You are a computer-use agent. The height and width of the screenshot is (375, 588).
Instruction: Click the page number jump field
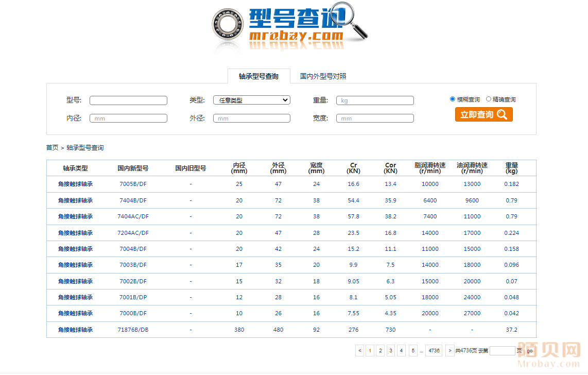coord(502,351)
